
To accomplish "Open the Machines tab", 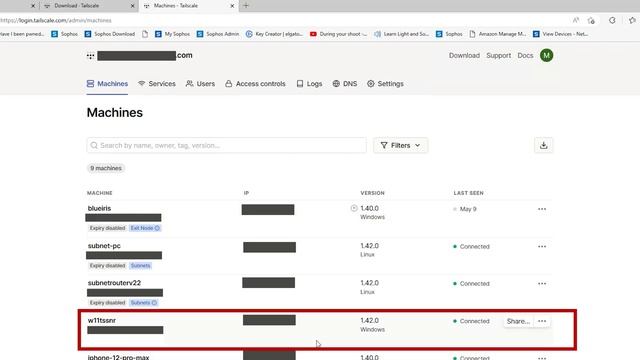I will (x=107, y=84).
